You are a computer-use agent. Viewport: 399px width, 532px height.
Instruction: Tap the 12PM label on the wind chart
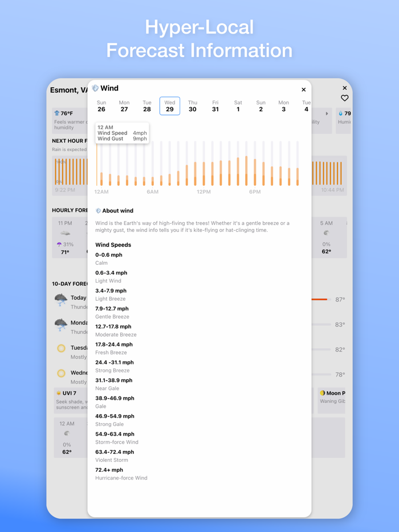[203, 192]
